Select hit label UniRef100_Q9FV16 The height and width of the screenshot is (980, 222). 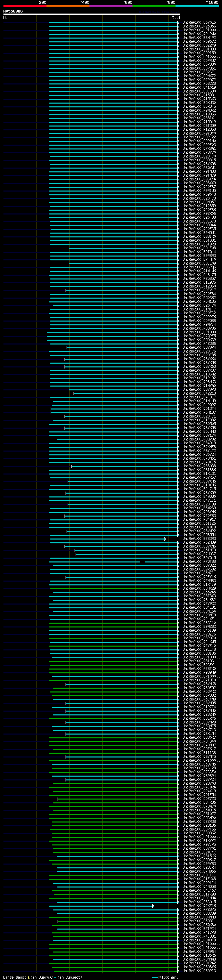coord(199,577)
